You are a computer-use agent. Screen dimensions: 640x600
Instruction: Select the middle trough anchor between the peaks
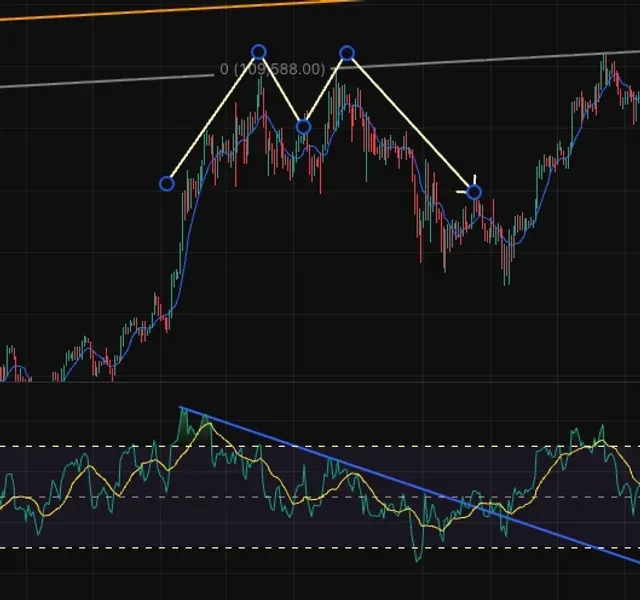click(303, 127)
